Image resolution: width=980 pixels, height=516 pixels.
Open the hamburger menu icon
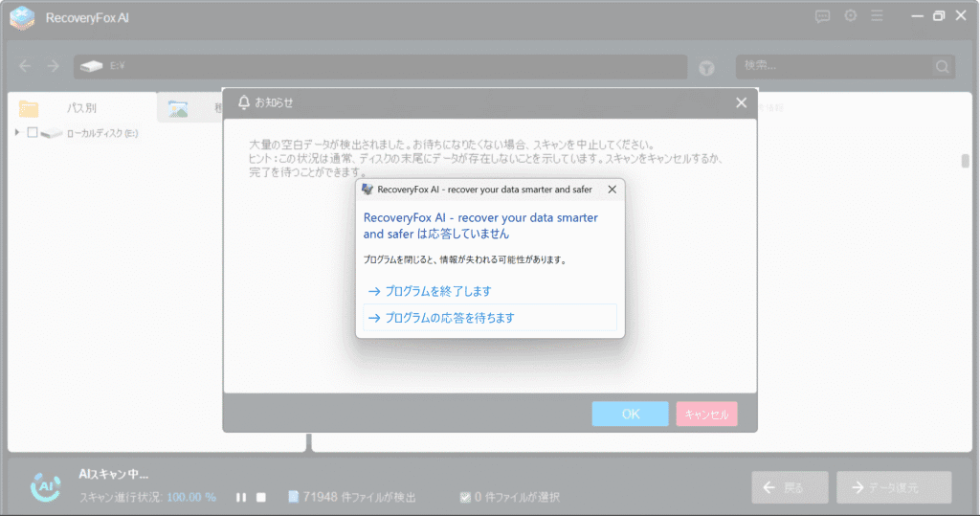pyautogui.click(x=877, y=15)
